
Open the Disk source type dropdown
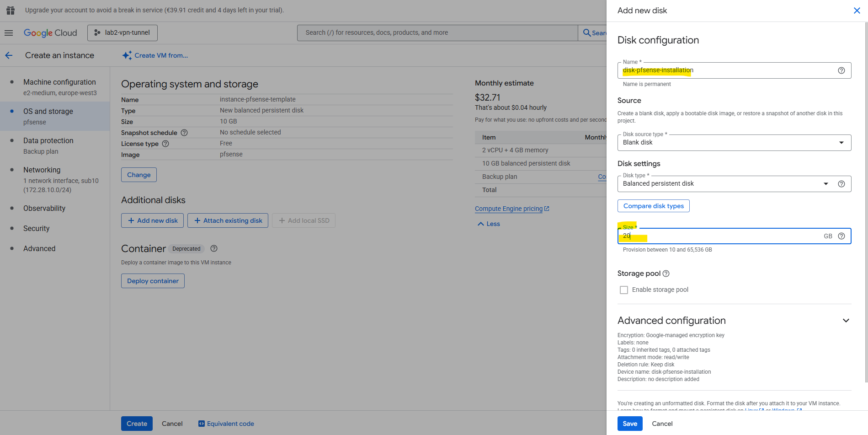coord(734,143)
